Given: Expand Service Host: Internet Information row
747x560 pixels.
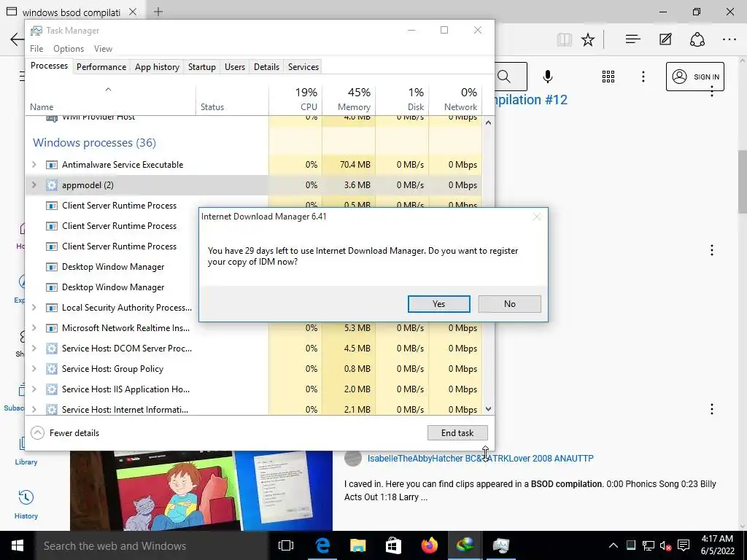Looking at the screenshot, I should point(34,409).
